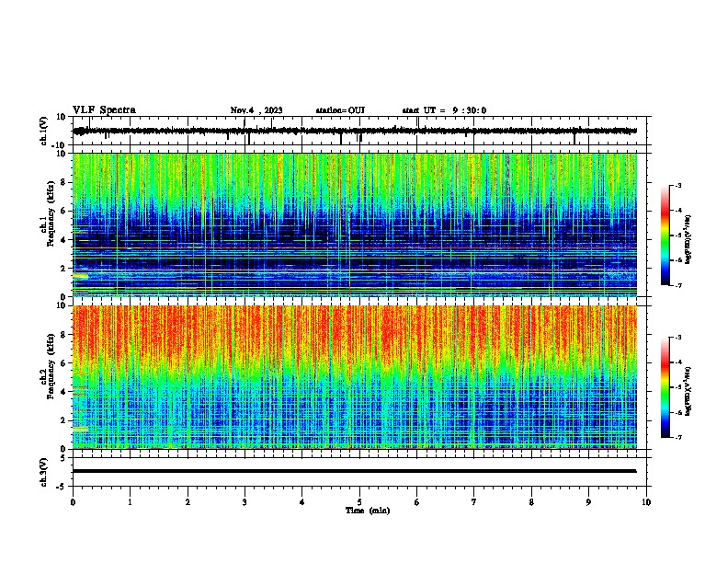
Task: Click the '10' frequency tick on the ch.2 spectrogram
Action: pos(61,305)
